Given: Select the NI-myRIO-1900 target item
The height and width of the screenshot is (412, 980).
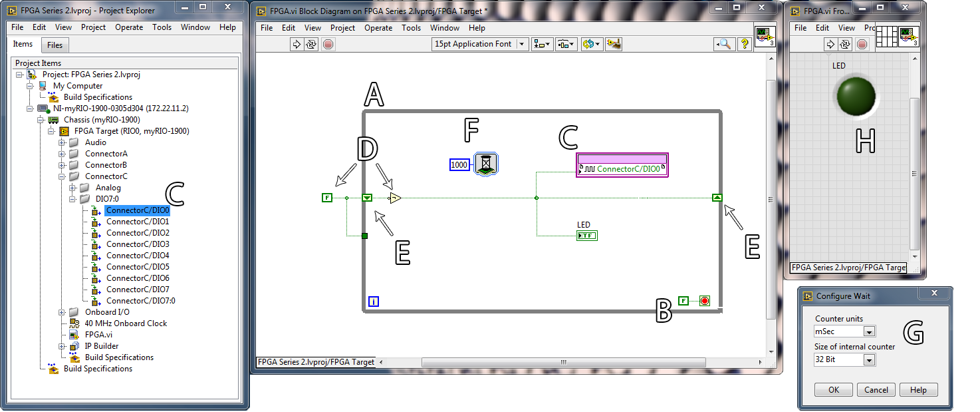Looking at the screenshot, I should click(122, 108).
